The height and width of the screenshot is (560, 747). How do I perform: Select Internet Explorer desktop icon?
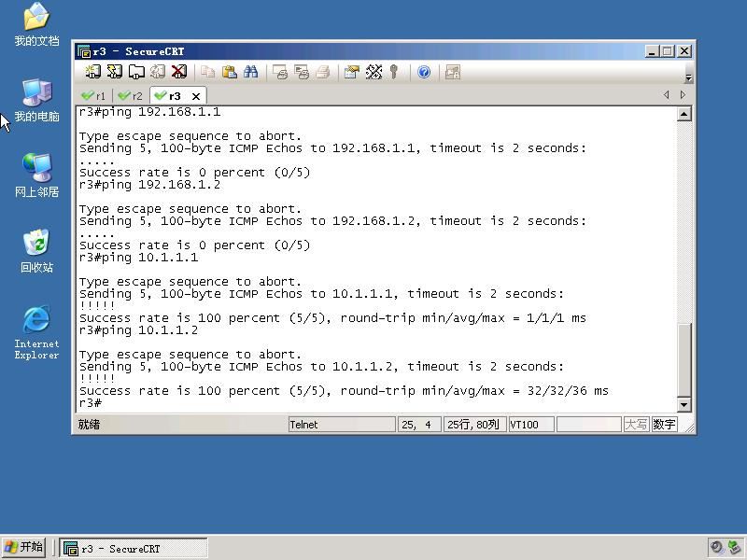36,332
